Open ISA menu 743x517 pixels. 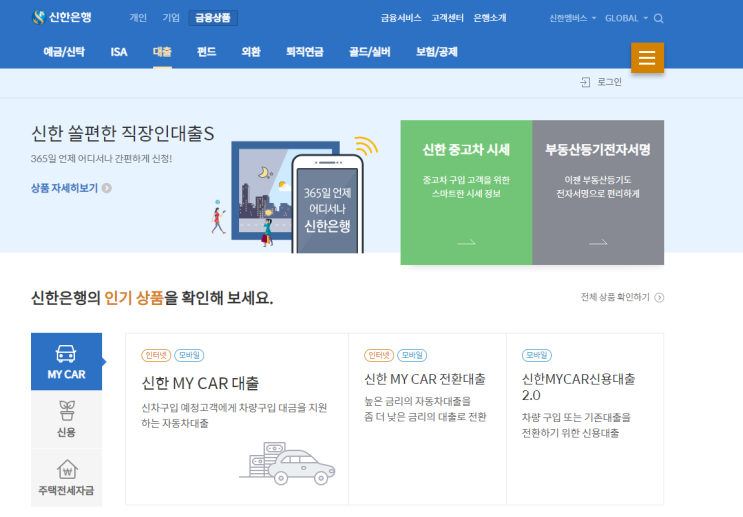coord(119,52)
